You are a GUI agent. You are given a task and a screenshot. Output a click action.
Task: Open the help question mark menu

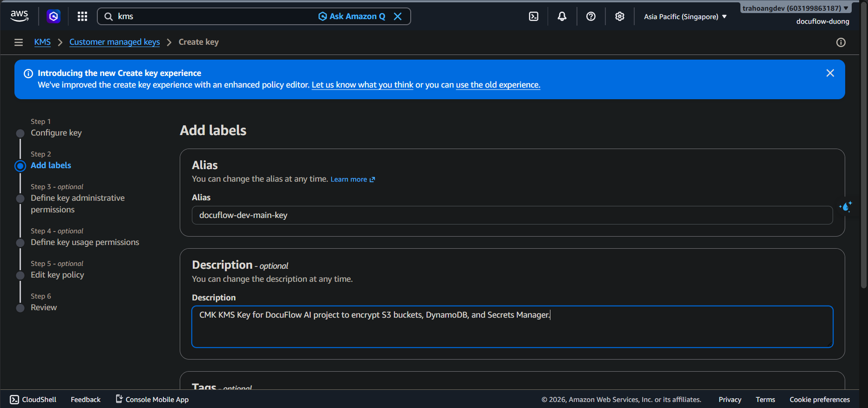(591, 16)
